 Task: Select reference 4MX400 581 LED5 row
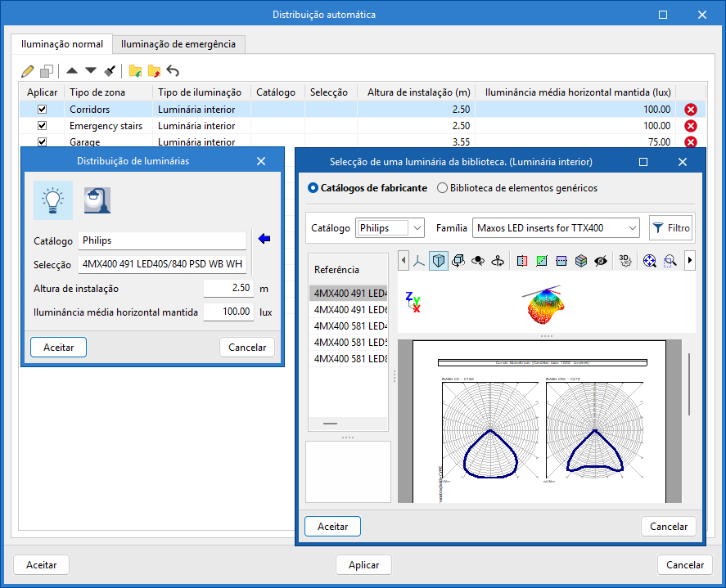(348, 343)
